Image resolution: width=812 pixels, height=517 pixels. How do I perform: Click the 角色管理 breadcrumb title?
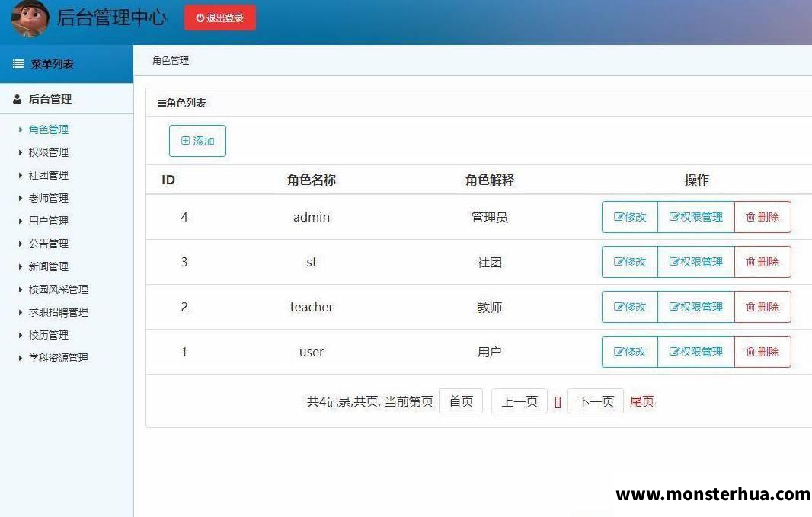(x=171, y=61)
